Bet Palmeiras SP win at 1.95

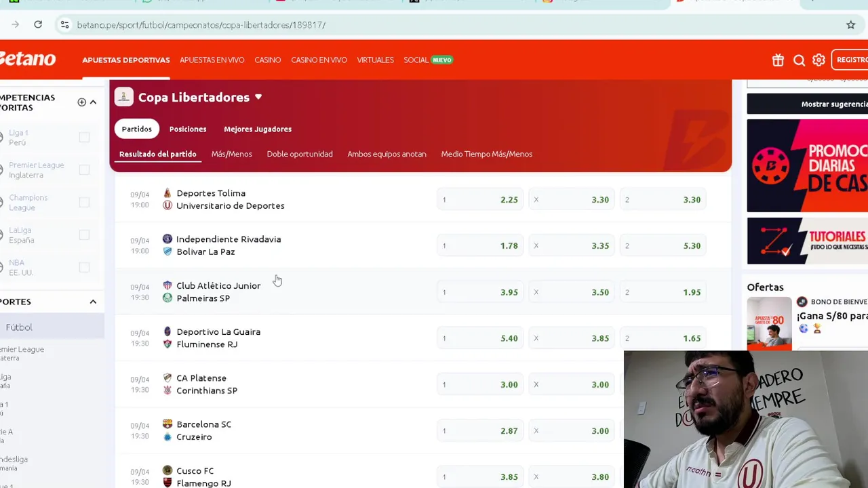click(x=663, y=292)
